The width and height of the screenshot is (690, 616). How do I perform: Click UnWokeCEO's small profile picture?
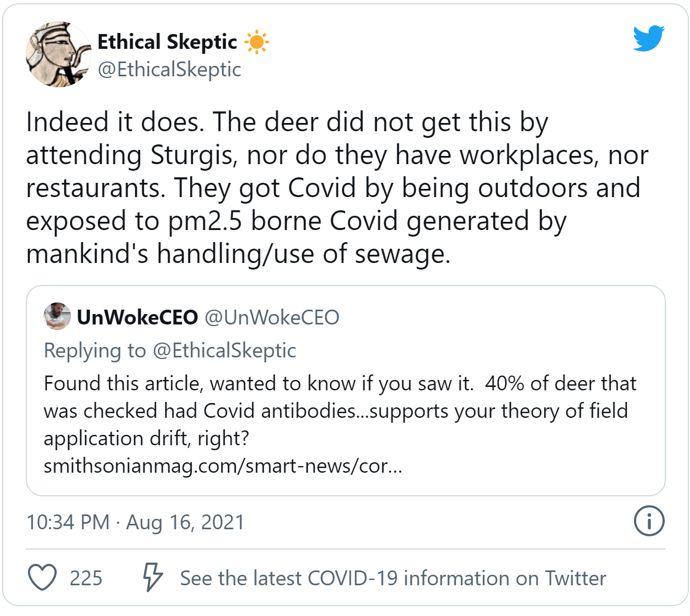click(x=57, y=316)
